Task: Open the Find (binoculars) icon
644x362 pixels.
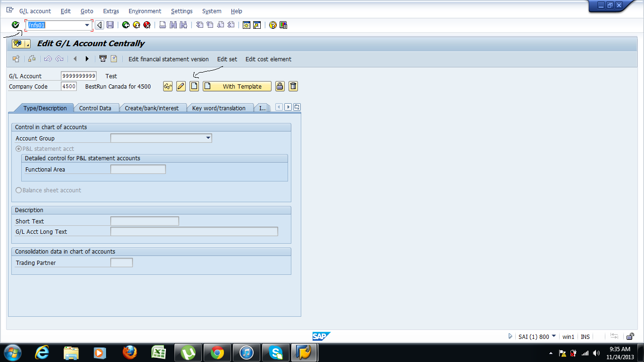Action: coord(173,25)
